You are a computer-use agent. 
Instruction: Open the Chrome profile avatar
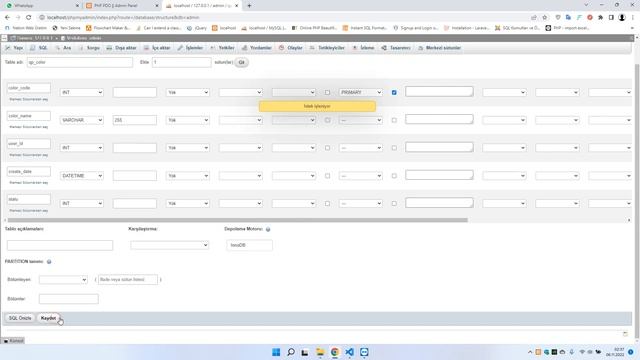[622, 18]
